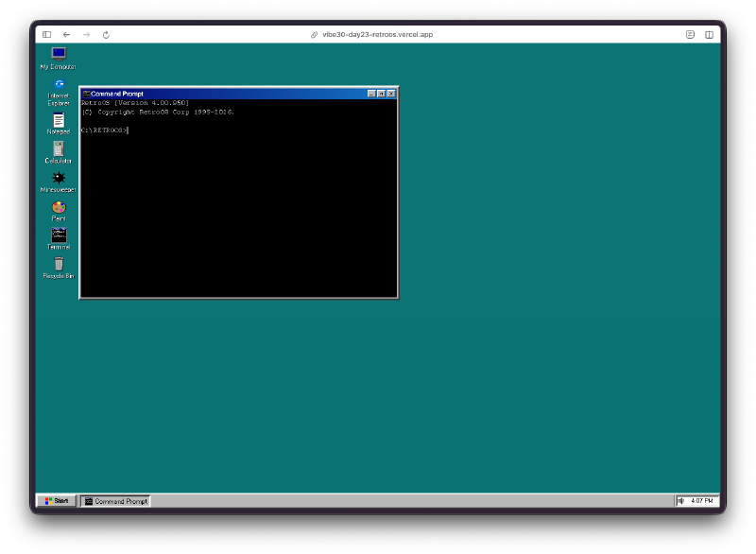
Task: Click the browser address bar
Action: point(372,34)
